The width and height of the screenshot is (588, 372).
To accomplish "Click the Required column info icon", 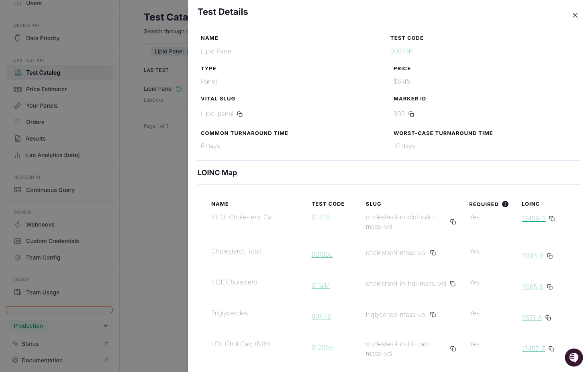I will tap(505, 204).
